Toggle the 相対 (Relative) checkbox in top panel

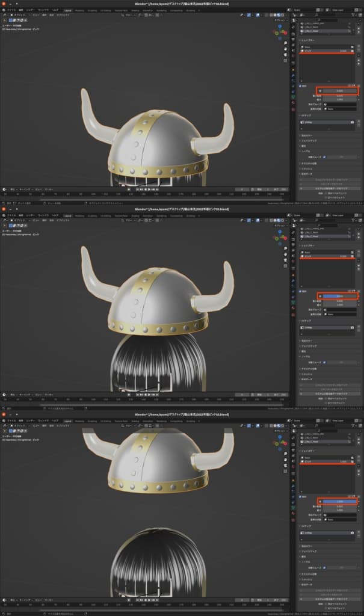[x=301, y=86]
